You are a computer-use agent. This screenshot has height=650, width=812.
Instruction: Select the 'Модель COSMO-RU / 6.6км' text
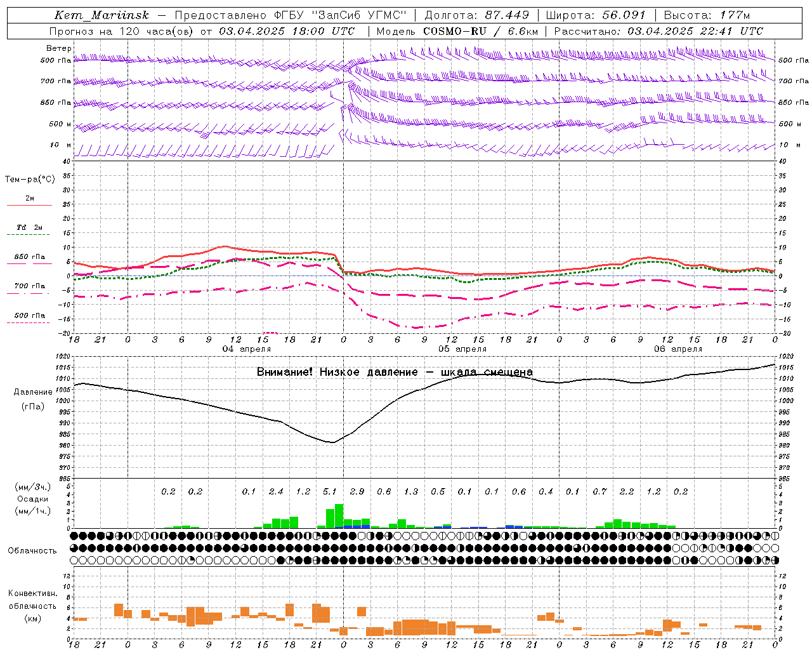coord(457,31)
